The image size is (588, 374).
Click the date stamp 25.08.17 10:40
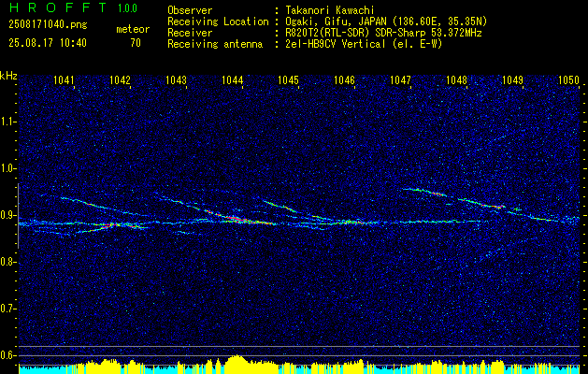48,43
